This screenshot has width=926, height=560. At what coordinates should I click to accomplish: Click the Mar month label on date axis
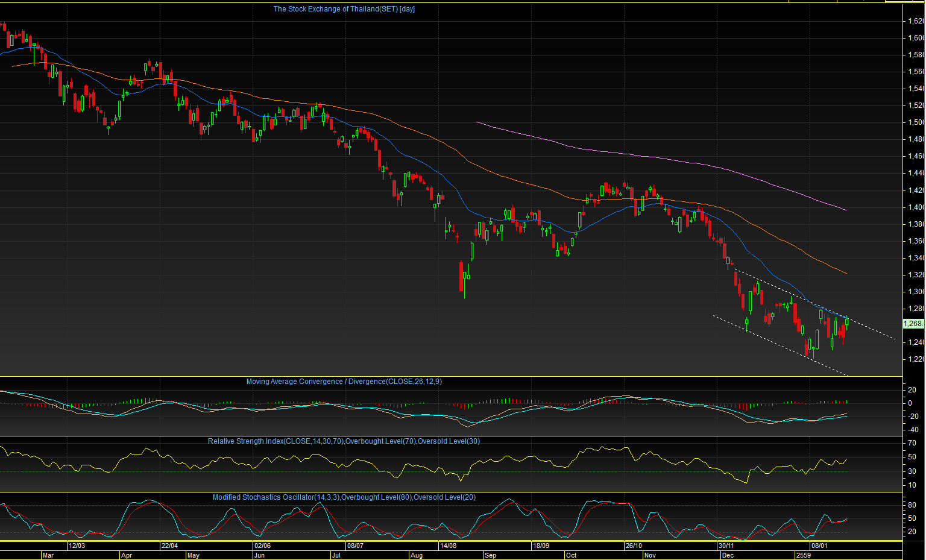(48, 555)
